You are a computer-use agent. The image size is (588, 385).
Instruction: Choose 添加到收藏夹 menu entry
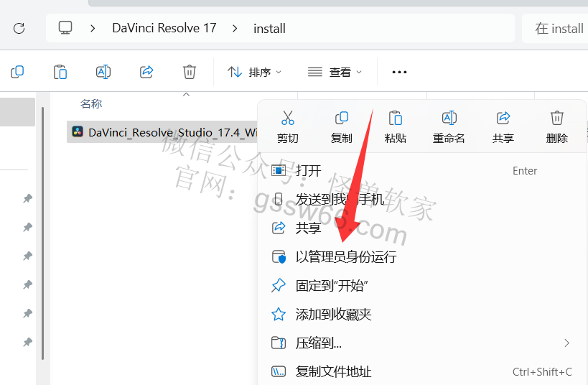point(422,314)
